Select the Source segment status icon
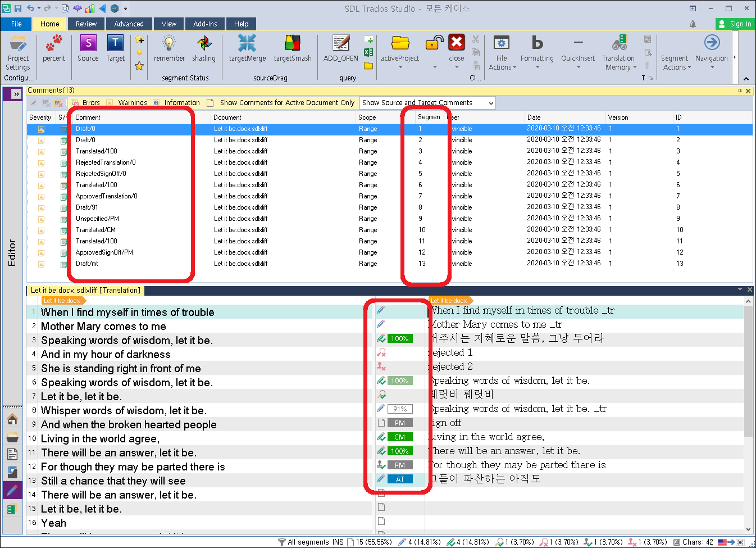 88,48
